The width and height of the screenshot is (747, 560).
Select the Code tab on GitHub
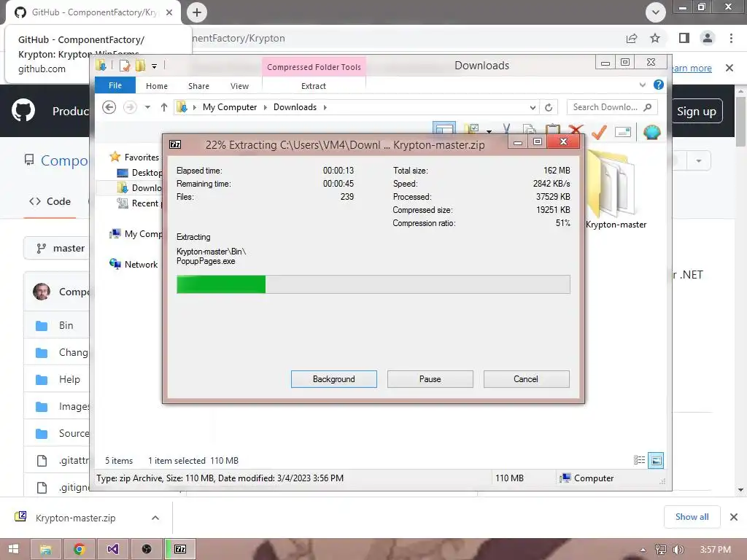pos(50,201)
